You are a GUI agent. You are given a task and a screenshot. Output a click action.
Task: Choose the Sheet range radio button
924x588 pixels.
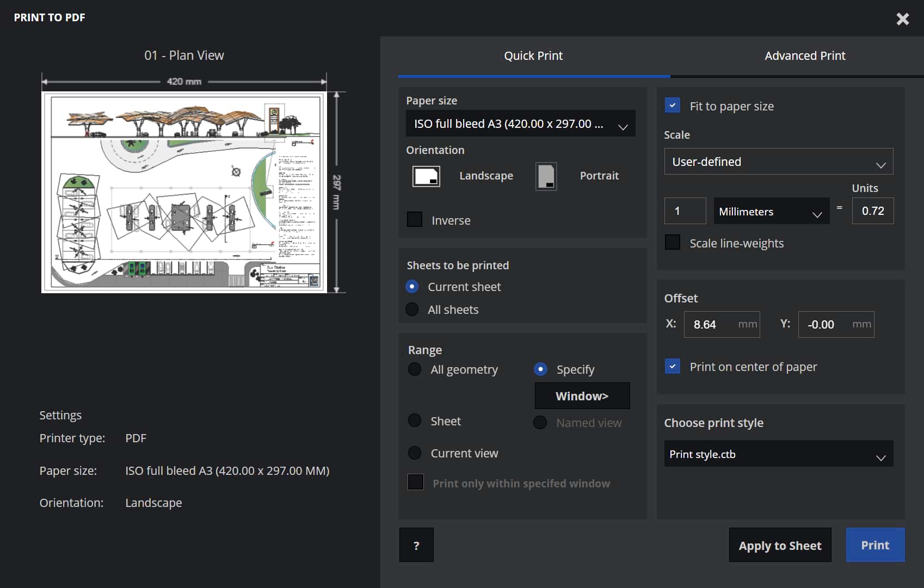coord(415,420)
